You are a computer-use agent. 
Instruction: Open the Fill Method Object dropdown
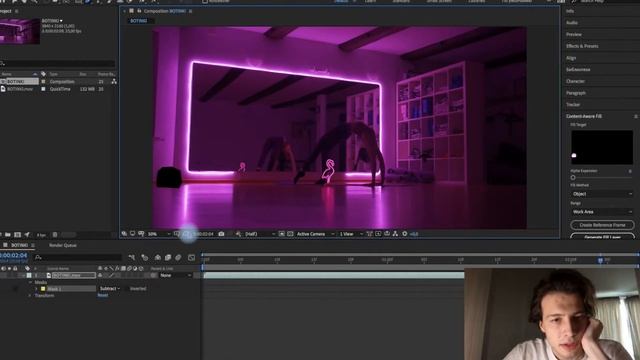pyautogui.click(x=602, y=194)
